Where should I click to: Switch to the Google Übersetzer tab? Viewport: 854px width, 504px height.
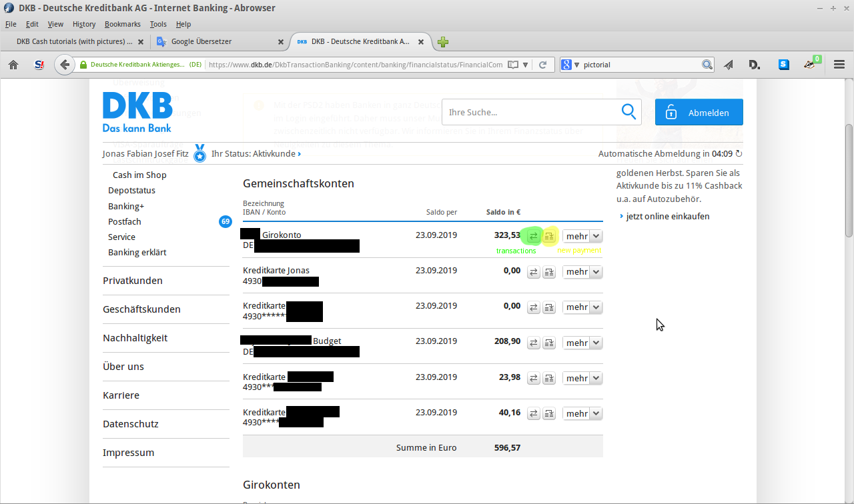tap(201, 41)
